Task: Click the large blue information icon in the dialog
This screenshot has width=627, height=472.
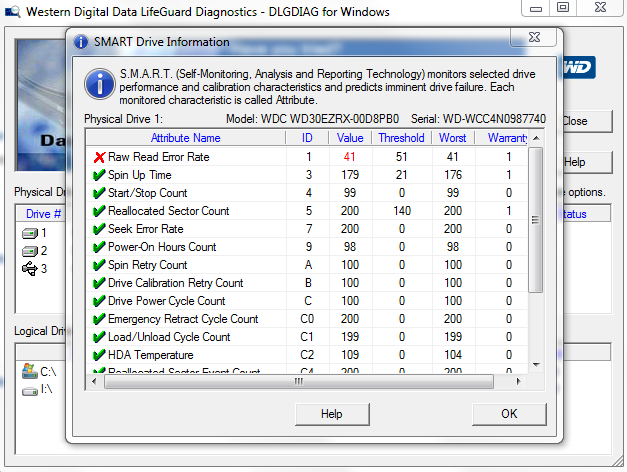Action: (x=100, y=84)
